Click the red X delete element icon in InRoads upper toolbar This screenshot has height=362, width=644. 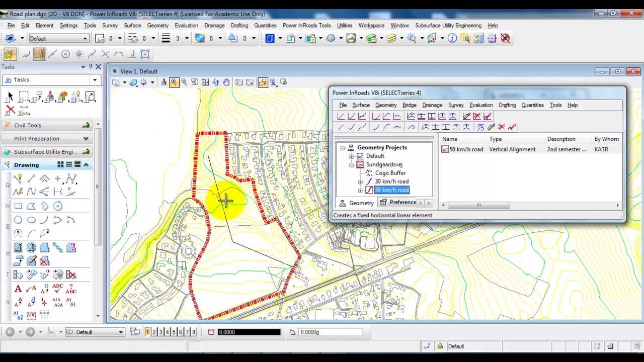(477, 116)
